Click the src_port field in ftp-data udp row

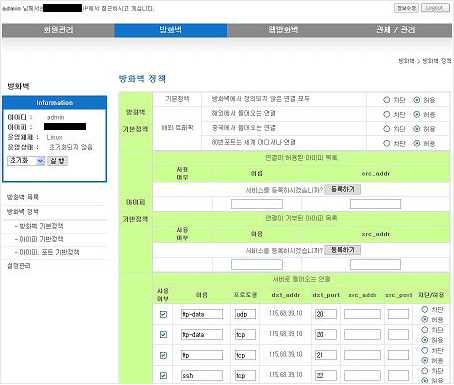click(398, 314)
